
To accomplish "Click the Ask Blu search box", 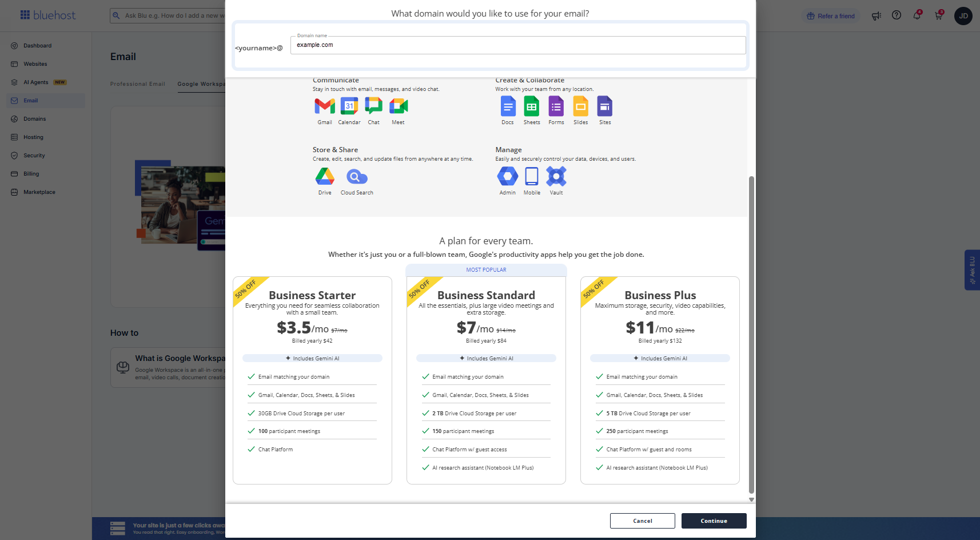I will click(x=167, y=15).
